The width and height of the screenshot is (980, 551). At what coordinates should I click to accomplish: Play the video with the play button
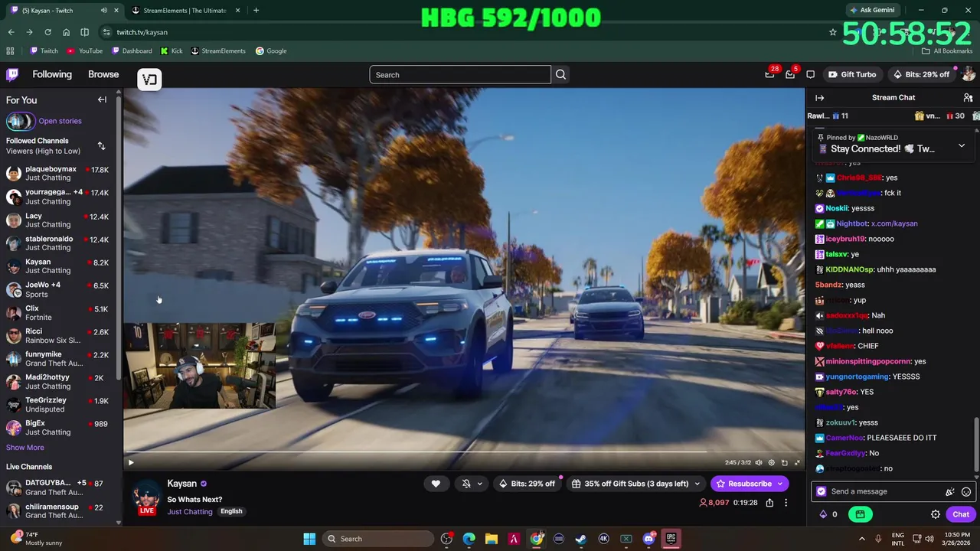tap(130, 462)
